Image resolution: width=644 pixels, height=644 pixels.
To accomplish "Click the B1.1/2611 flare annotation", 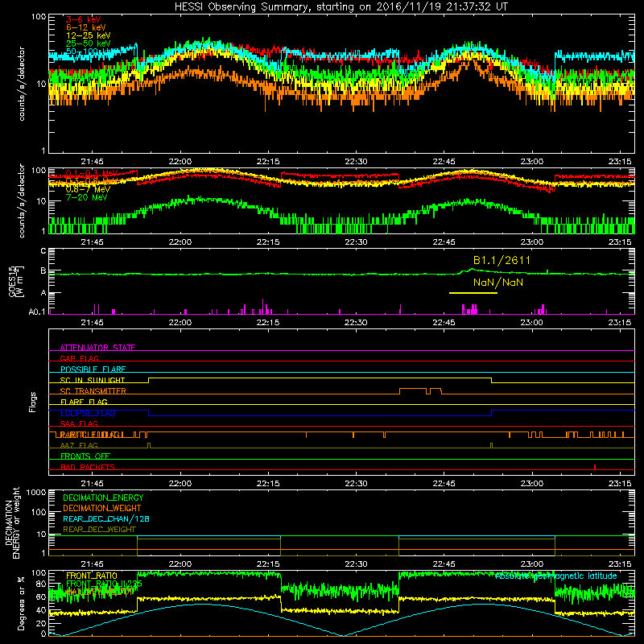I will (502, 260).
